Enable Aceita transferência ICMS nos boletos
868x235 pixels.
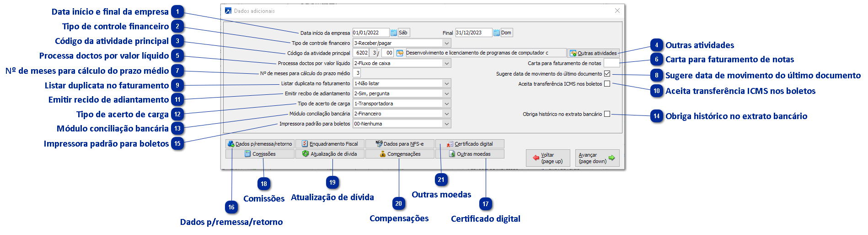pos(607,84)
